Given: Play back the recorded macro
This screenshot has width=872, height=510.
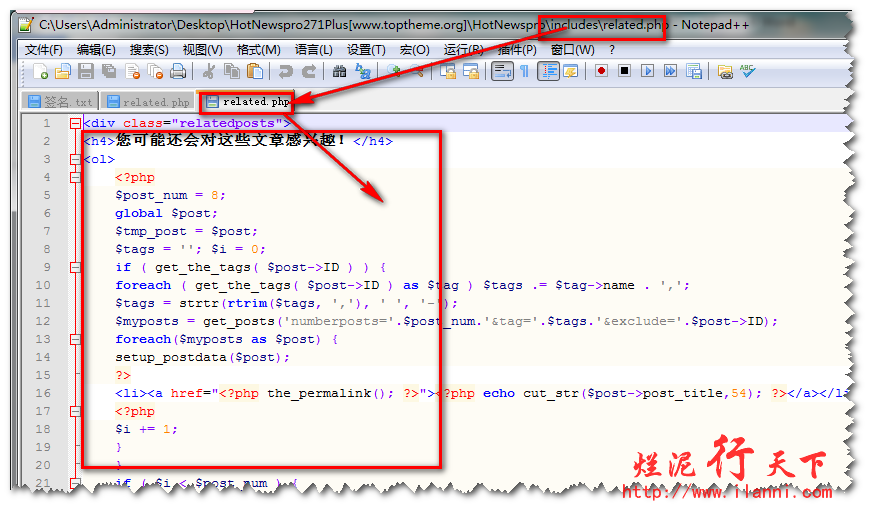Looking at the screenshot, I should 647,71.
